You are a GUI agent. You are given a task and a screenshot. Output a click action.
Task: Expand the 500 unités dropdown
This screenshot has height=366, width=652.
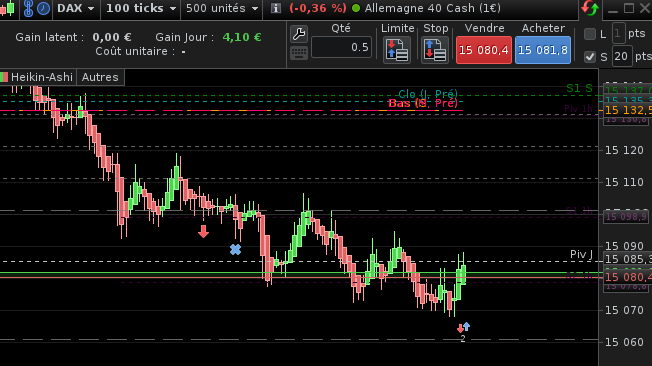coord(222,8)
